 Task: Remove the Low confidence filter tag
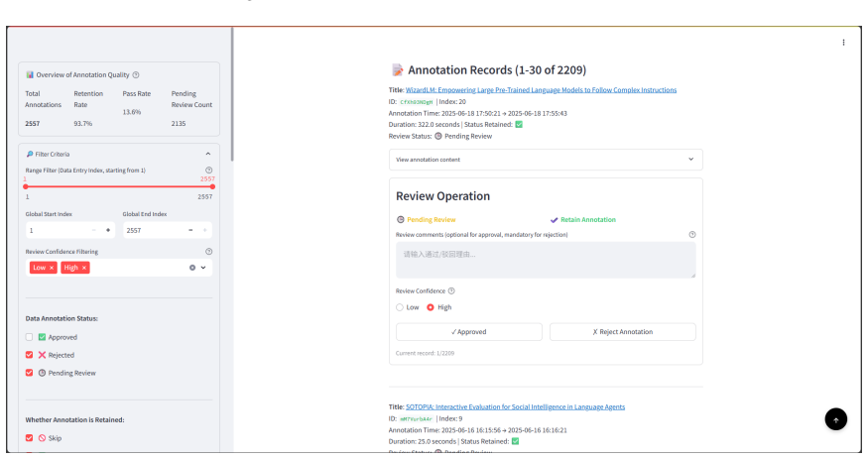(x=52, y=268)
